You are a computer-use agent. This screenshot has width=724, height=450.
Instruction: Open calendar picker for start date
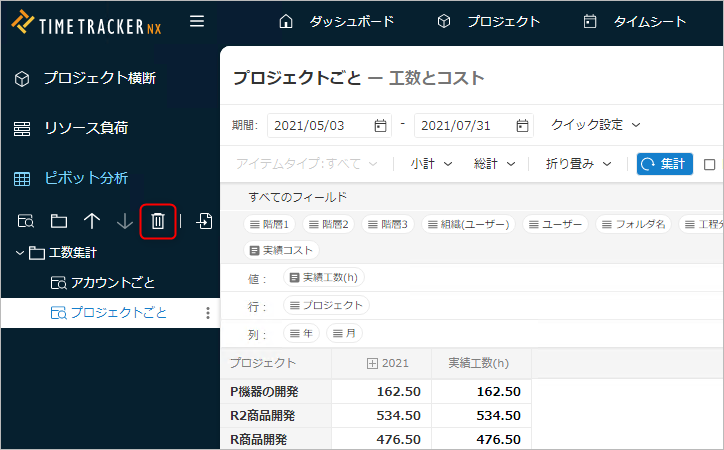click(x=380, y=126)
